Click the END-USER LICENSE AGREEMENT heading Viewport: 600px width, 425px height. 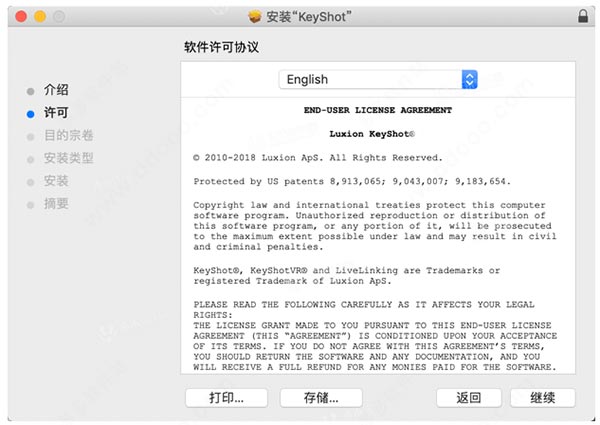point(378,110)
